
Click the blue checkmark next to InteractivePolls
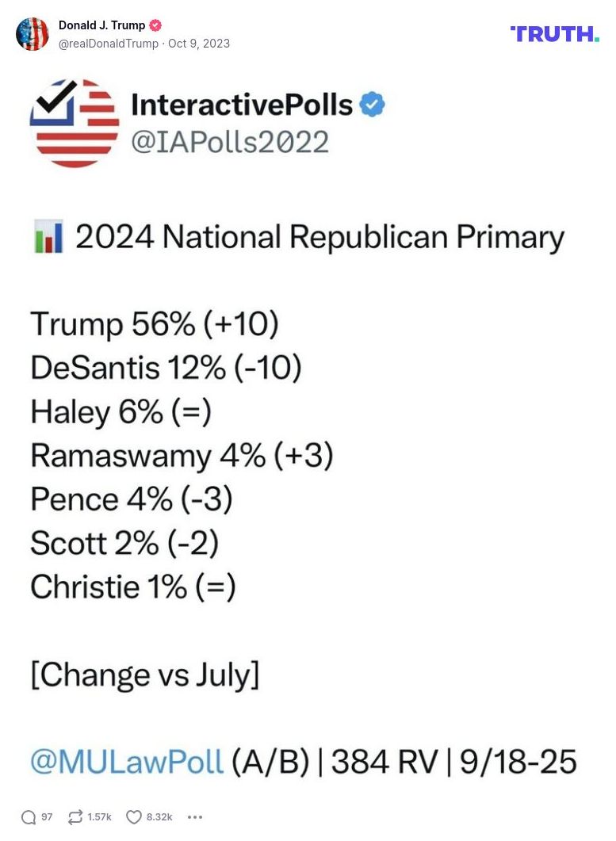click(372, 104)
